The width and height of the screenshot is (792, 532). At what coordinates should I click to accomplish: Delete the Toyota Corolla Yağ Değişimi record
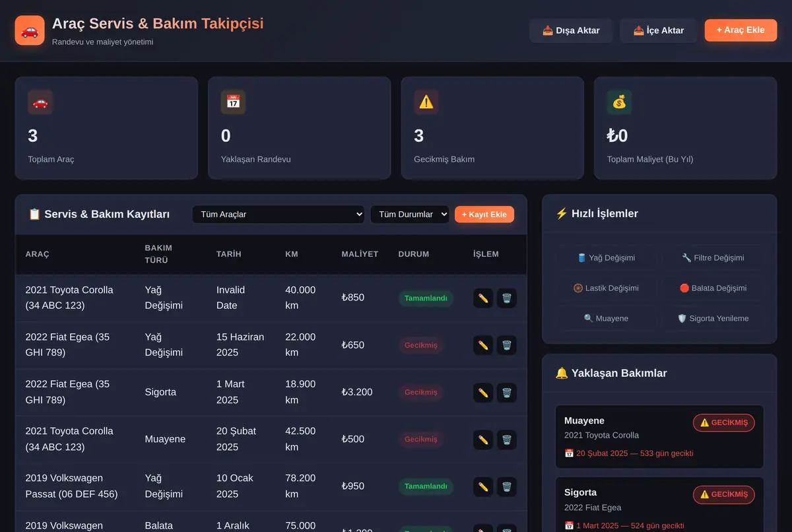pyautogui.click(x=507, y=298)
